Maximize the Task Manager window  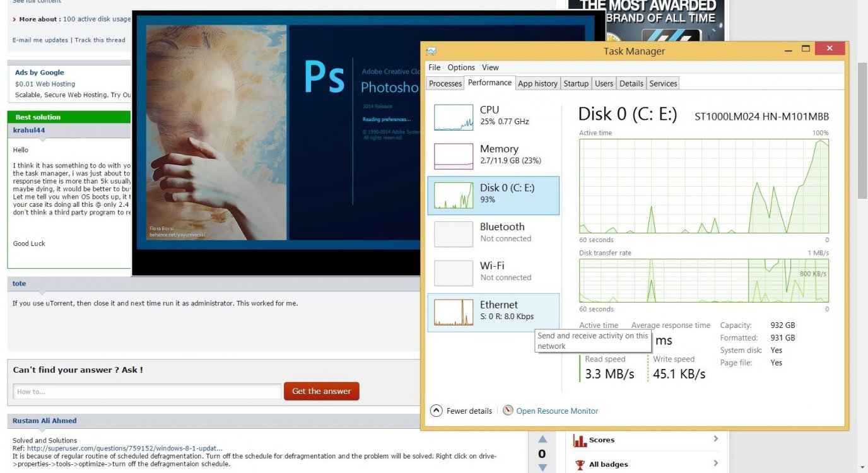[x=806, y=49]
